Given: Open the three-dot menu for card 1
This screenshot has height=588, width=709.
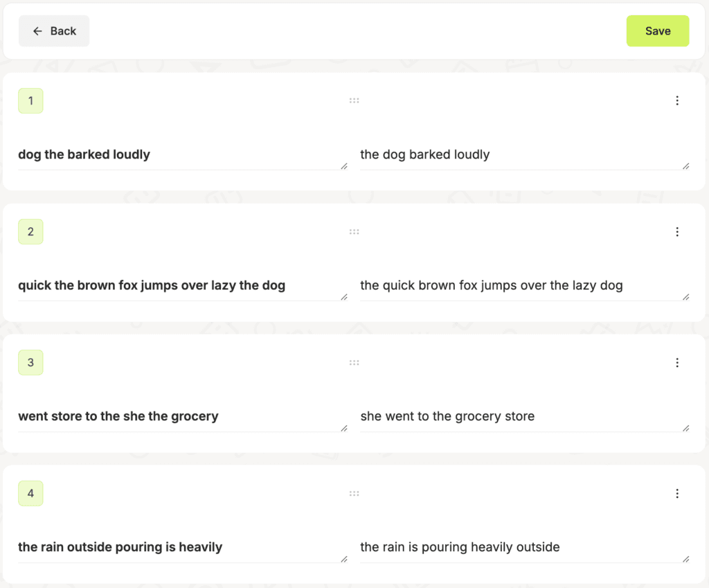Looking at the screenshot, I should point(677,100).
